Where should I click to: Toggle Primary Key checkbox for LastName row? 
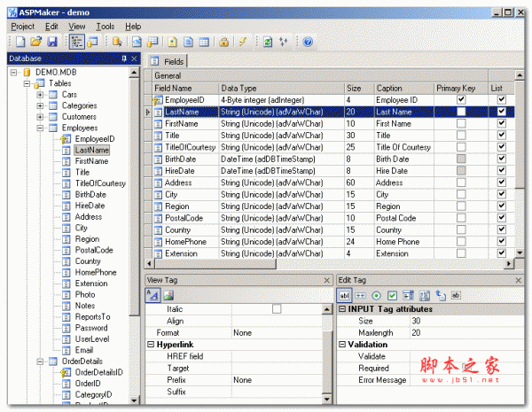tap(460, 113)
